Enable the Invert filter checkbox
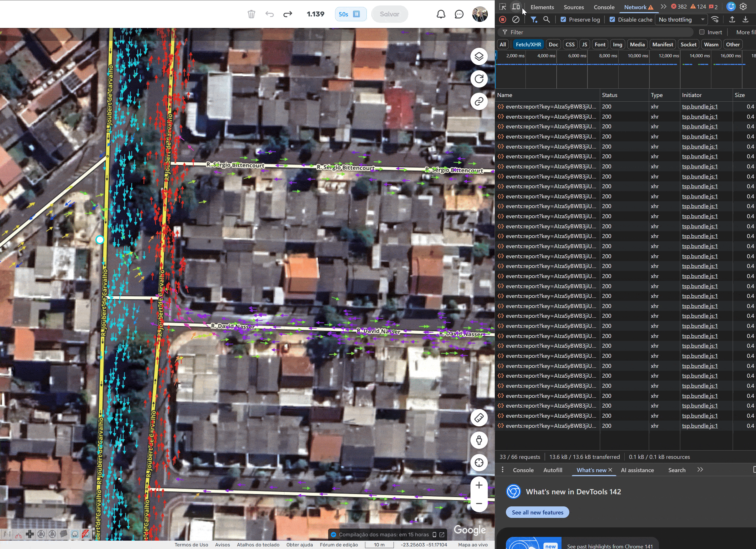The image size is (756, 549). [702, 32]
